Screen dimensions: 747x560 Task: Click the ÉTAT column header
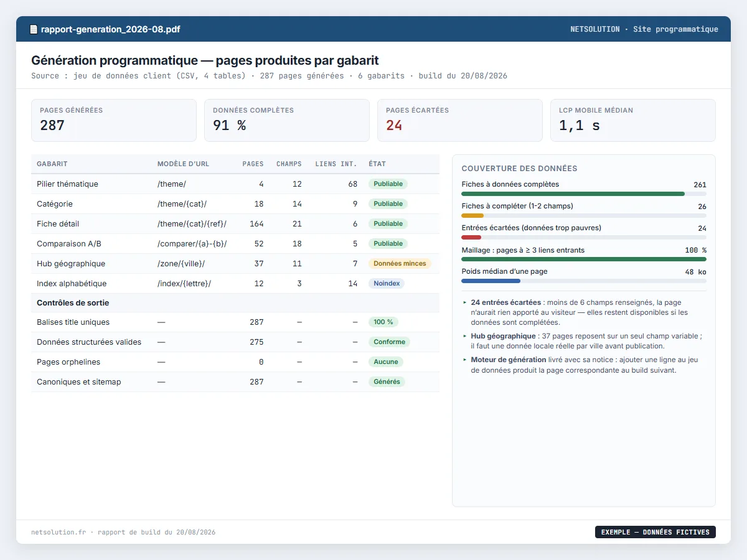click(x=377, y=164)
